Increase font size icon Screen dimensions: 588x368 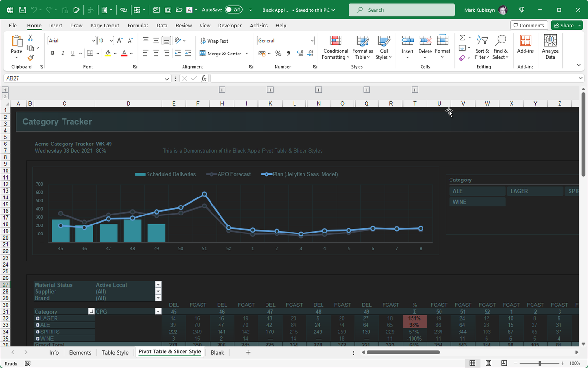pyautogui.click(x=120, y=41)
